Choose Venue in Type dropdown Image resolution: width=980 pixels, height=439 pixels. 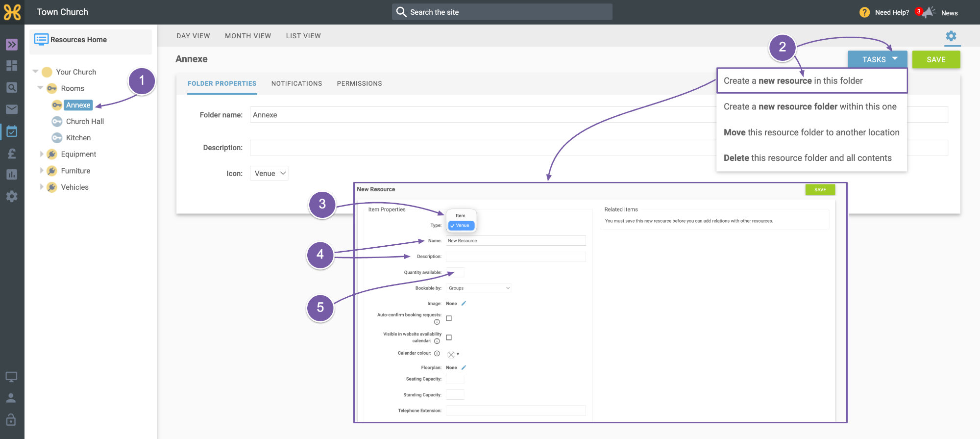click(x=461, y=226)
